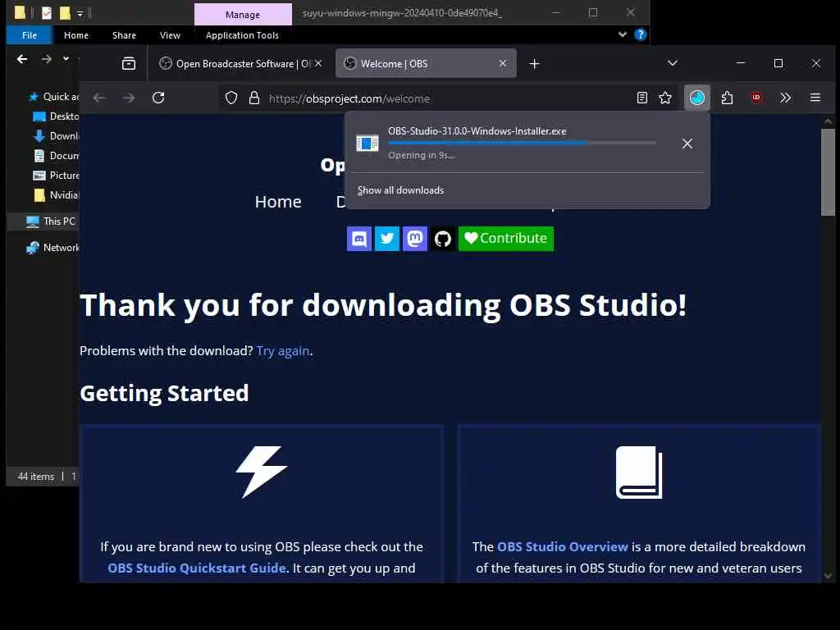Select Network in Explorer sidebar
840x630 pixels.
click(x=52, y=248)
